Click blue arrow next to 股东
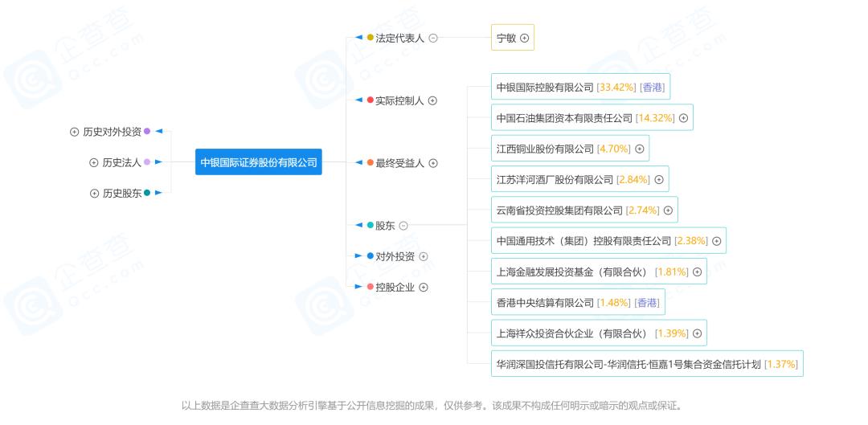 click(358, 225)
